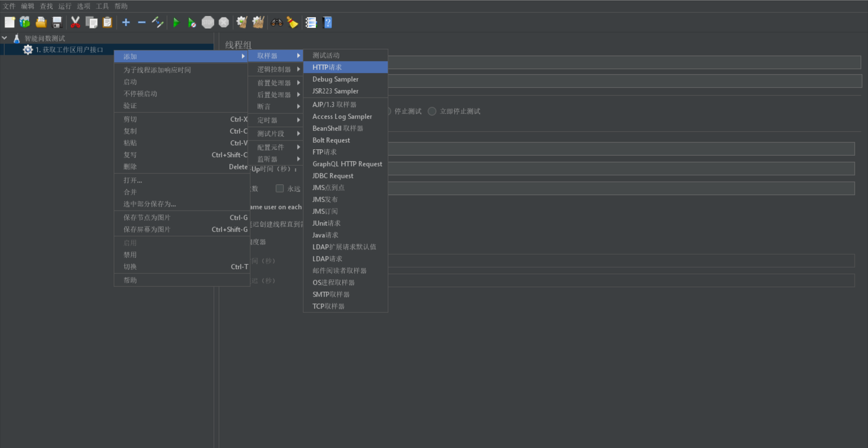Expand the 监听器 submenu
The width and height of the screenshot is (868, 448).
tap(276, 159)
